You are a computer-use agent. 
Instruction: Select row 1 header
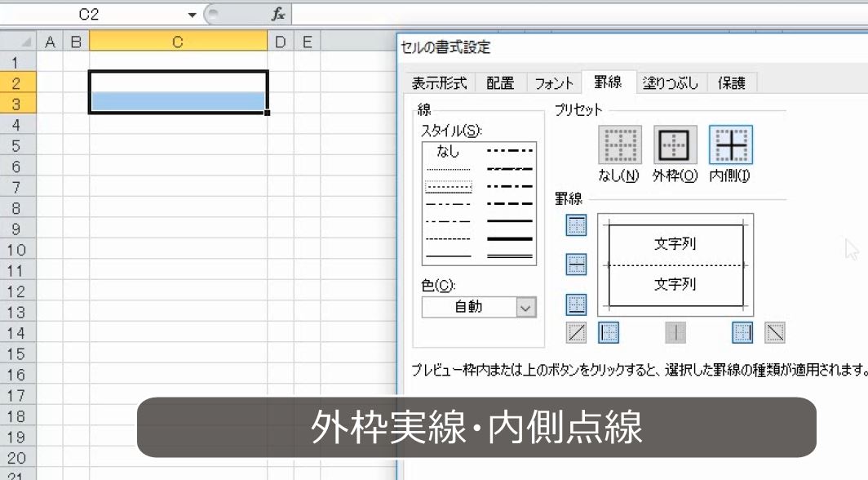click(x=16, y=62)
